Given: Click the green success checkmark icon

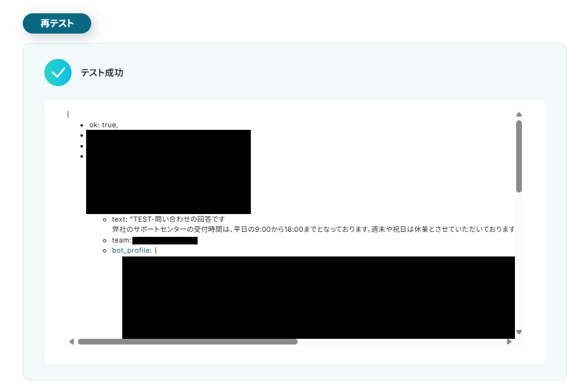Looking at the screenshot, I should 58,73.
